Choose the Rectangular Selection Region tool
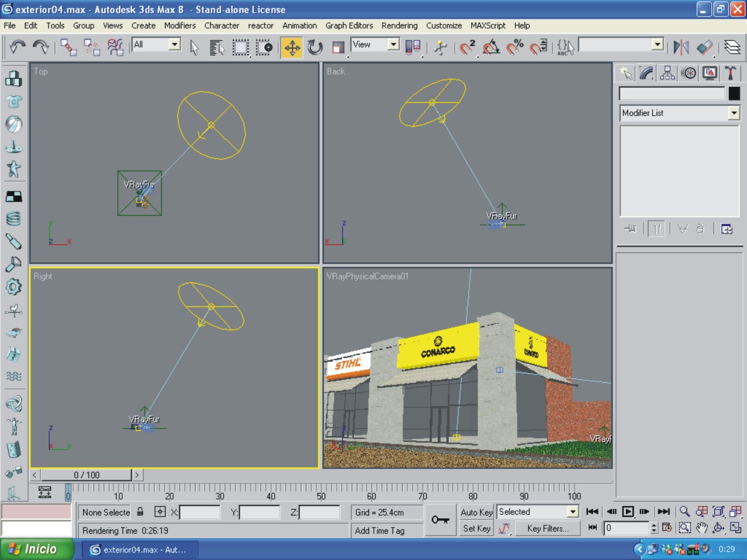Screen dimensions: 747x560 (x=241, y=47)
